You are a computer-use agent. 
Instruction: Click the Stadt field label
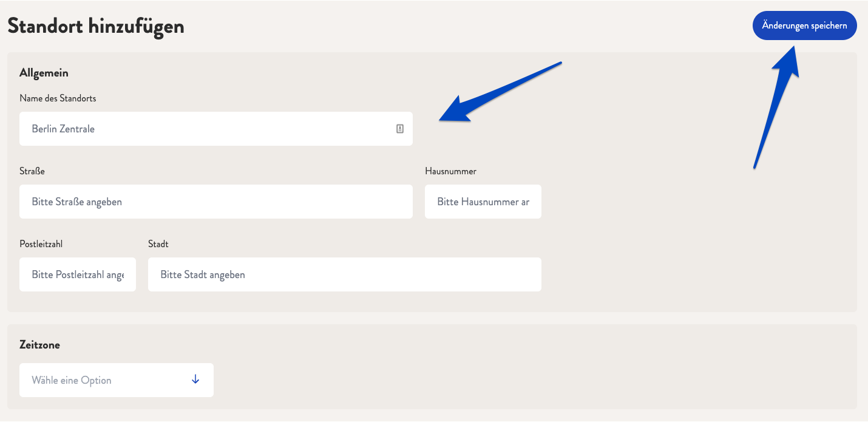(158, 244)
